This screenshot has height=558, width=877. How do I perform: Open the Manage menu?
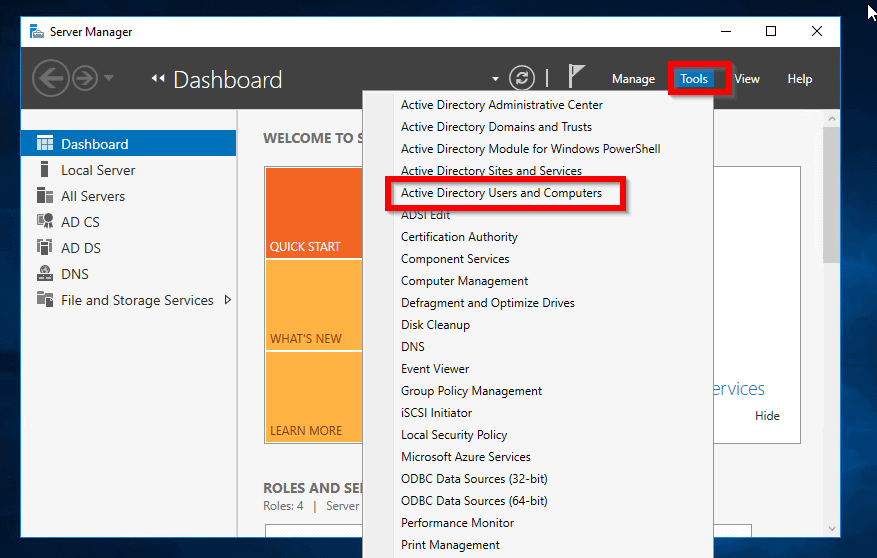coord(633,79)
